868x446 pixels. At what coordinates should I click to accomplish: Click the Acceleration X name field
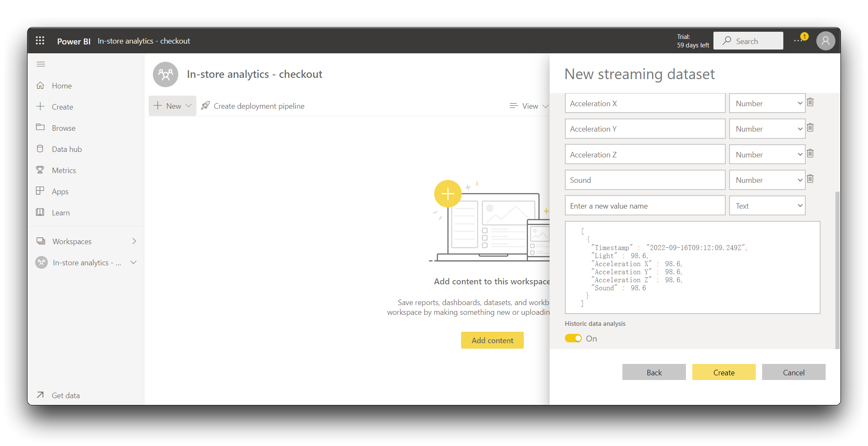pyautogui.click(x=645, y=103)
